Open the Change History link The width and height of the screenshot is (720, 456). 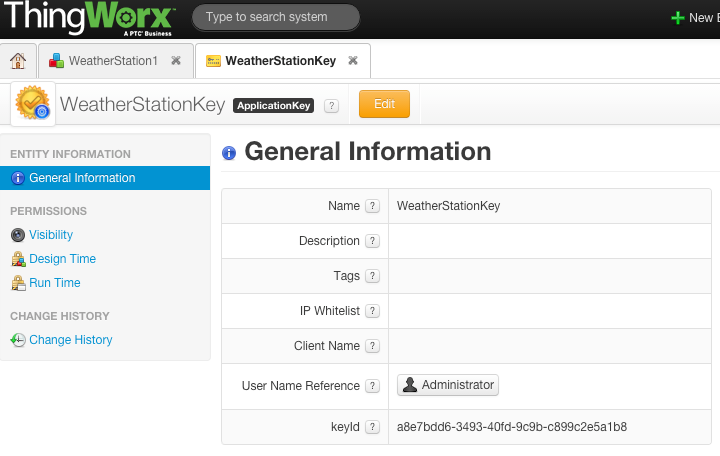(71, 340)
